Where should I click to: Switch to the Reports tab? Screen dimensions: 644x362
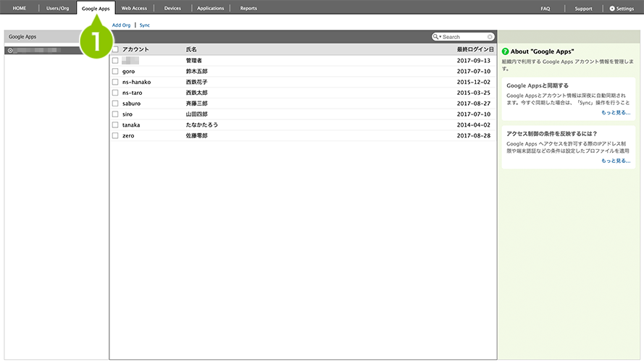pyautogui.click(x=248, y=8)
